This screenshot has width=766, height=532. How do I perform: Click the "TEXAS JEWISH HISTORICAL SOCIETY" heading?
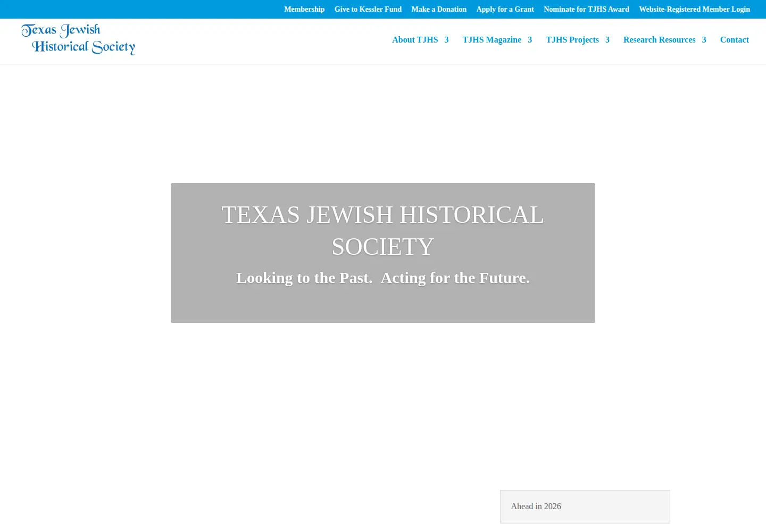383,230
